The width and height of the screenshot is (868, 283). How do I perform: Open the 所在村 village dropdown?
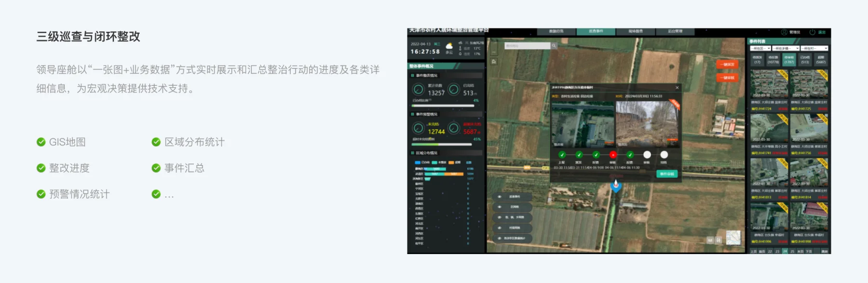click(x=815, y=48)
